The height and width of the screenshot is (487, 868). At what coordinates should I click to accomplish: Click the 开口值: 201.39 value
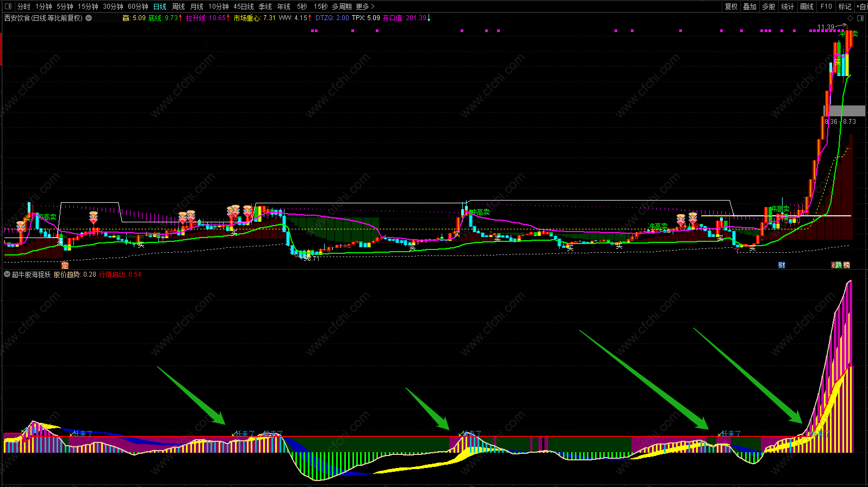click(x=407, y=18)
